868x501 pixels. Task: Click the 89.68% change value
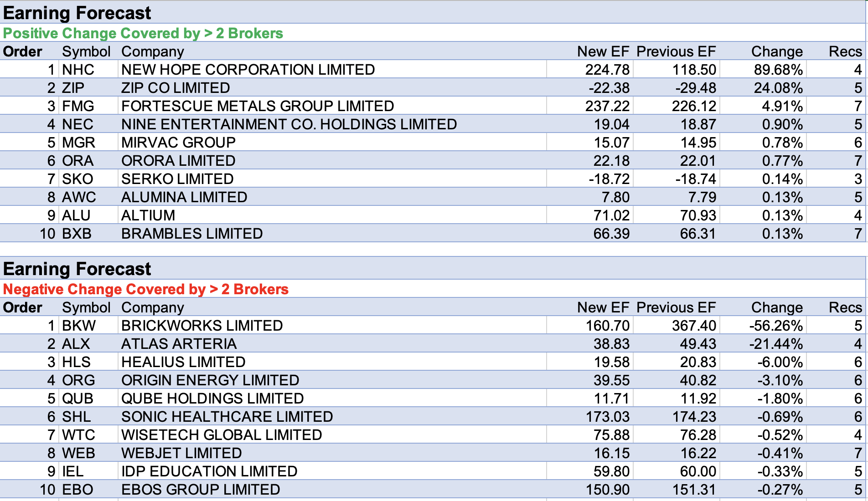[x=778, y=70]
